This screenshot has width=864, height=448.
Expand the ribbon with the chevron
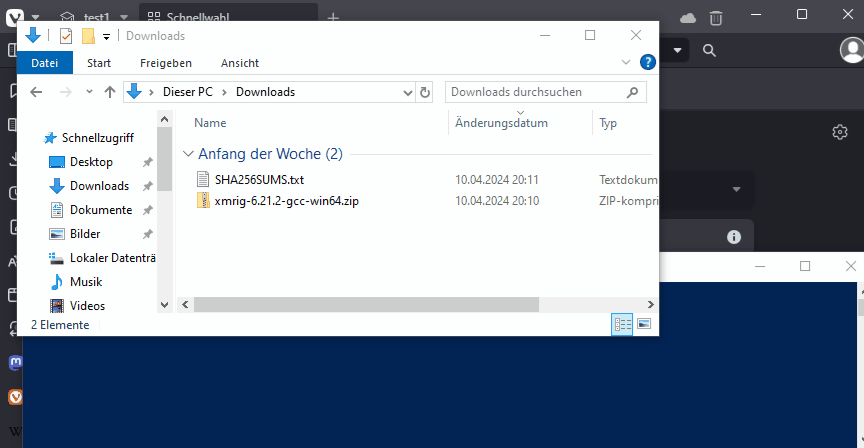click(x=626, y=62)
